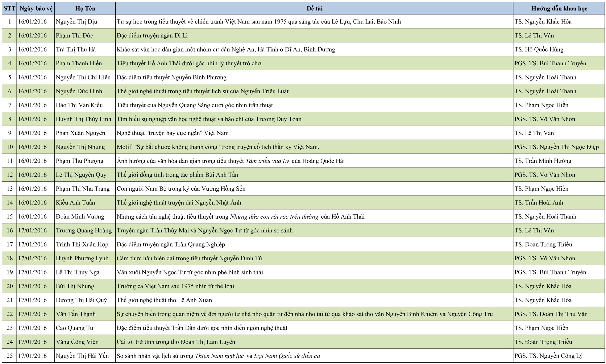The image size is (606, 364).
Task: Select the Họ Tên header cell
Action: pyautogui.click(x=85, y=9)
